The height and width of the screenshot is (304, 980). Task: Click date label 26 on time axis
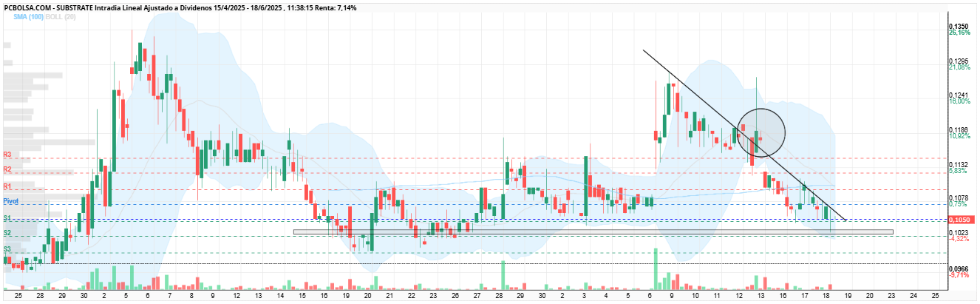455,295
